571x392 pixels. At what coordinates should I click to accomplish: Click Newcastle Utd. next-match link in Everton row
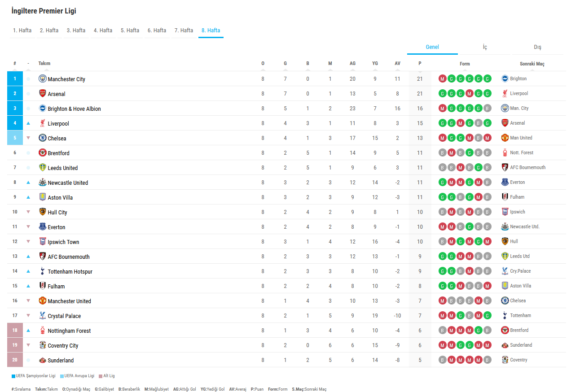point(525,226)
